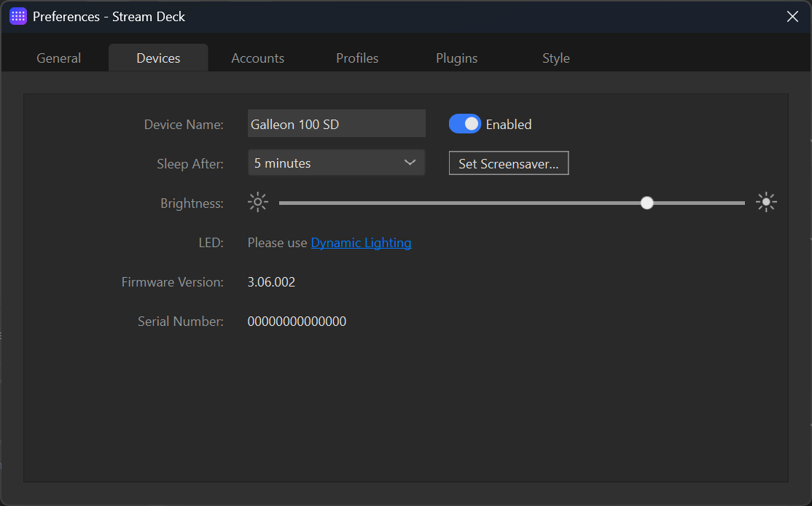Click the Stream Deck app icon in titlebar
Screen dimensions: 812x506
(x=17, y=15)
